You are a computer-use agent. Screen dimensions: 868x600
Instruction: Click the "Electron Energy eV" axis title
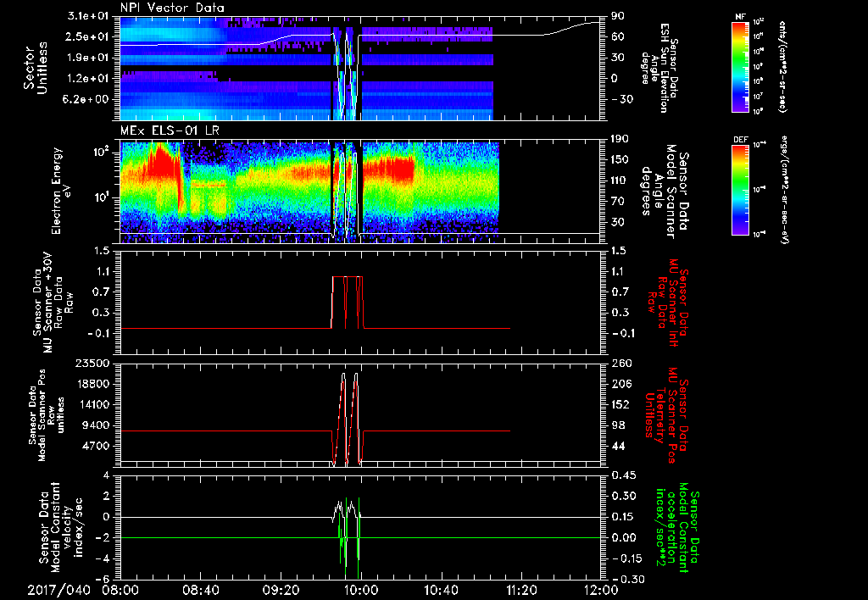[x=63, y=191]
